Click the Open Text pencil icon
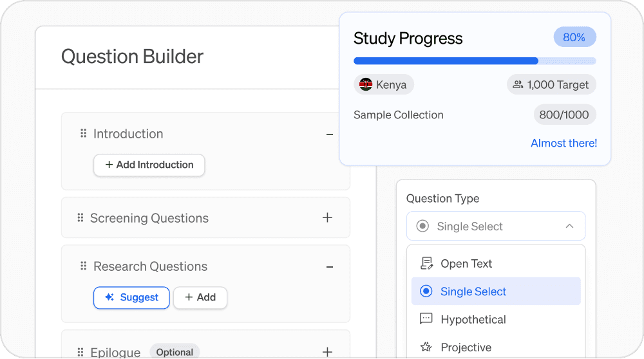Viewport: 644px width, 359px height. [426, 263]
